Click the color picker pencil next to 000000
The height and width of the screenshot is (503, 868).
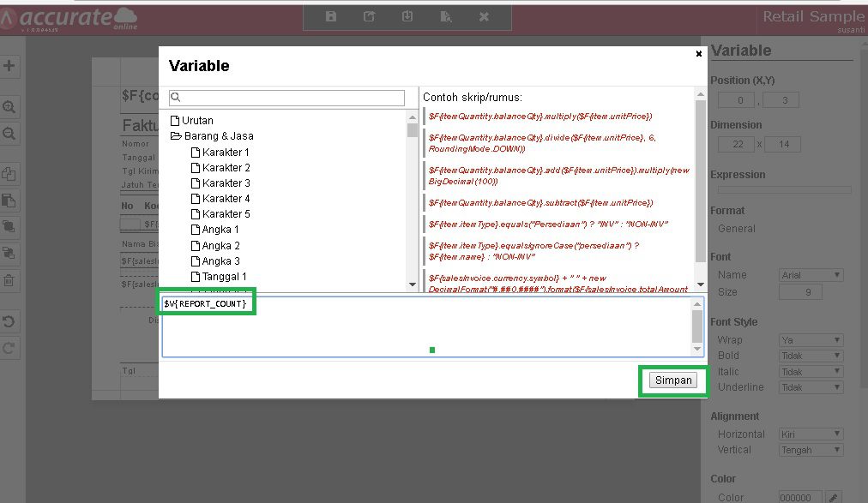pos(833,497)
